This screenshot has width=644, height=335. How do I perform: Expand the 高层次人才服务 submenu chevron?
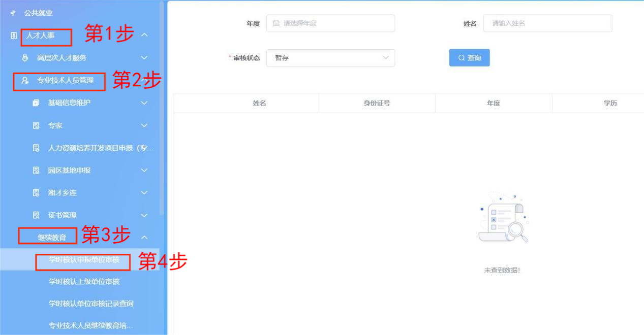144,58
